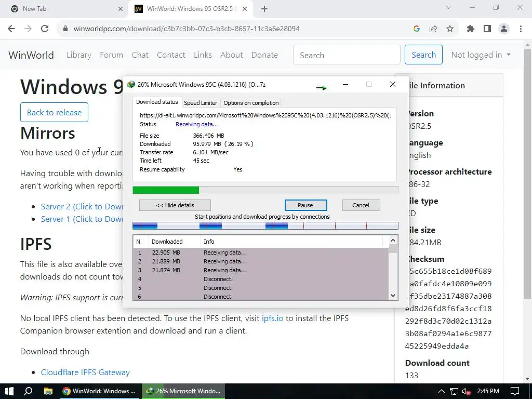Select connection row 4 Disconnect
The image size is (532, 399).
coord(261,279)
